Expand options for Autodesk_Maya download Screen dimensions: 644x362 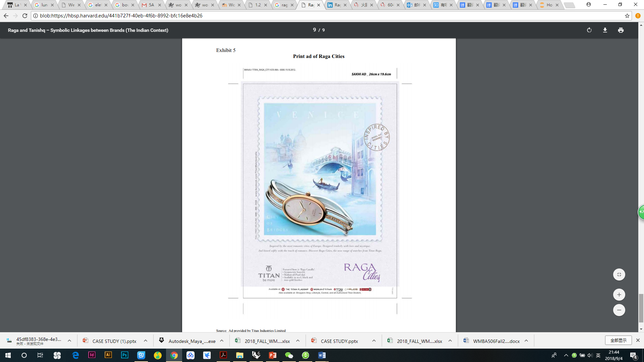pos(222,341)
